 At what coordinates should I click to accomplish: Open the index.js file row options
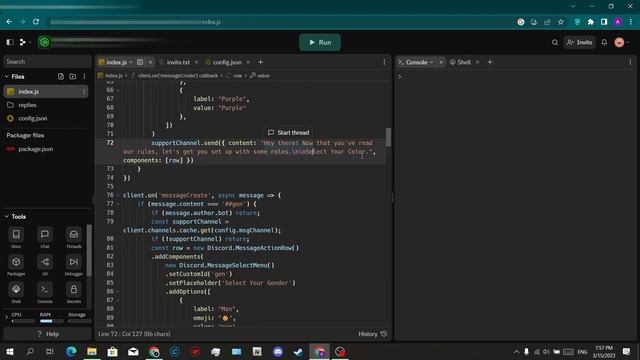(84, 91)
